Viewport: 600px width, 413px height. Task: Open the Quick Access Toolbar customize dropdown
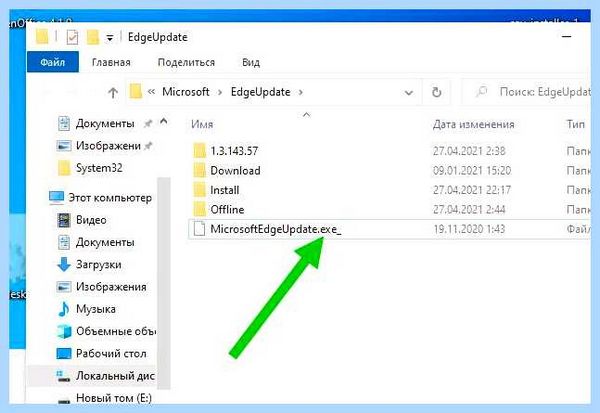tap(110, 38)
